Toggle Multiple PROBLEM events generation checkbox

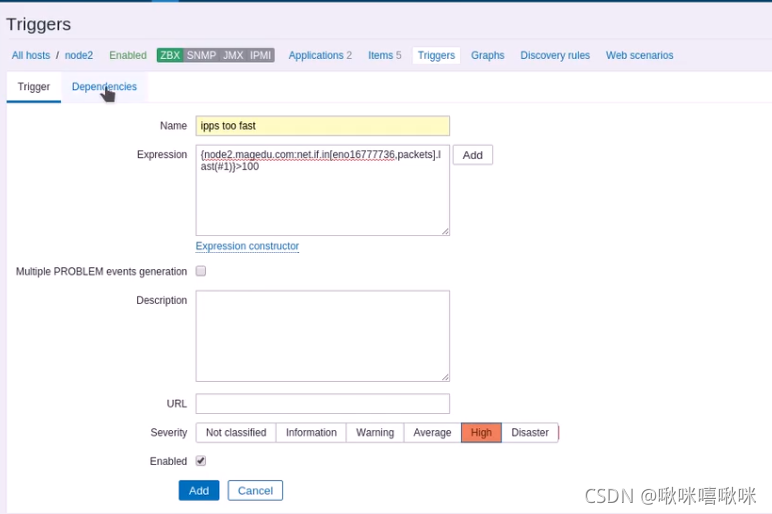(x=201, y=271)
